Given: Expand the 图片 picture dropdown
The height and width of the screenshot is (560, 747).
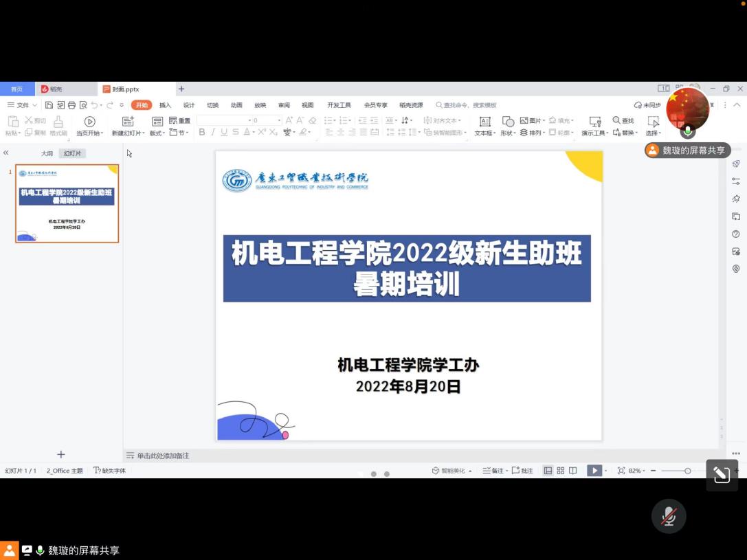Looking at the screenshot, I should click(543, 120).
